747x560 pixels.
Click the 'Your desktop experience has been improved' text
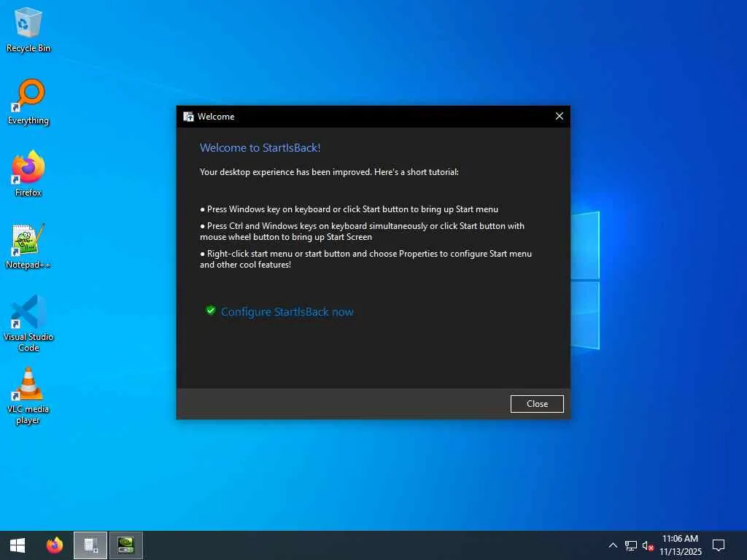point(329,172)
